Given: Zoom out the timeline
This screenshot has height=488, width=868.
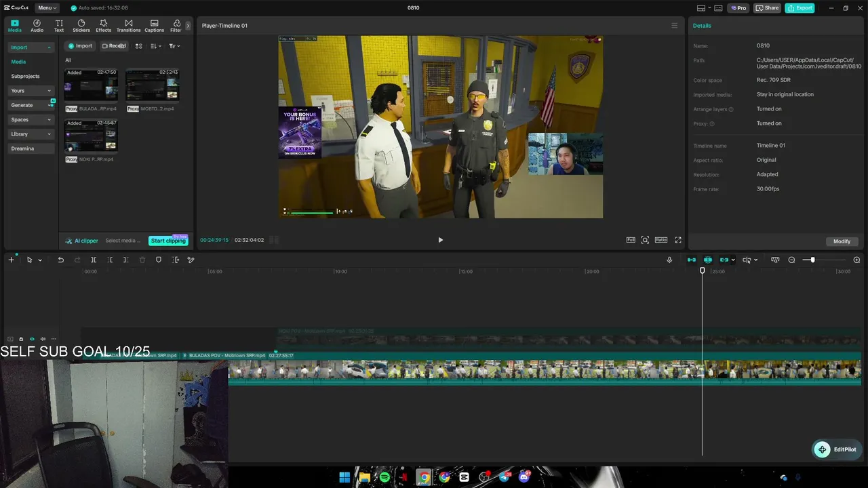Looking at the screenshot, I should pos(791,260).
